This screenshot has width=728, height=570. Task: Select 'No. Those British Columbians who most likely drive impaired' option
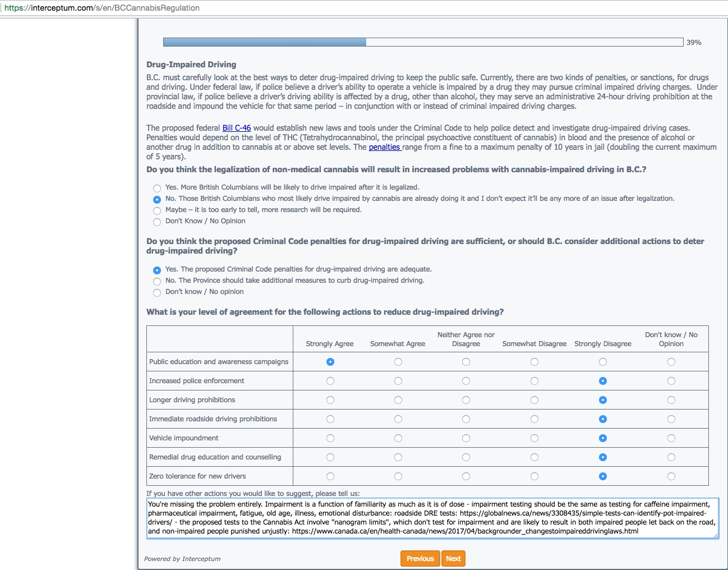[x=157, y=199]
